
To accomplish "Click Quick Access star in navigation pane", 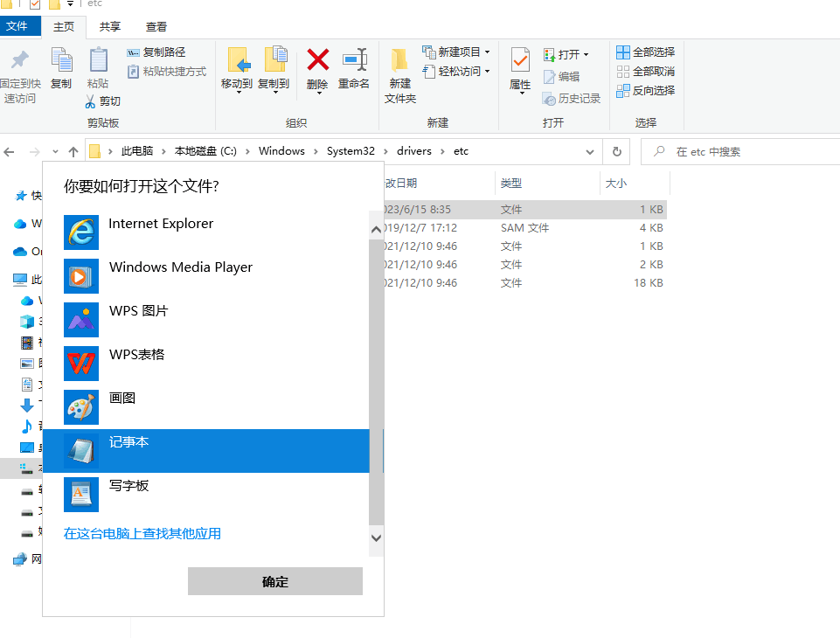I will 20,196.
